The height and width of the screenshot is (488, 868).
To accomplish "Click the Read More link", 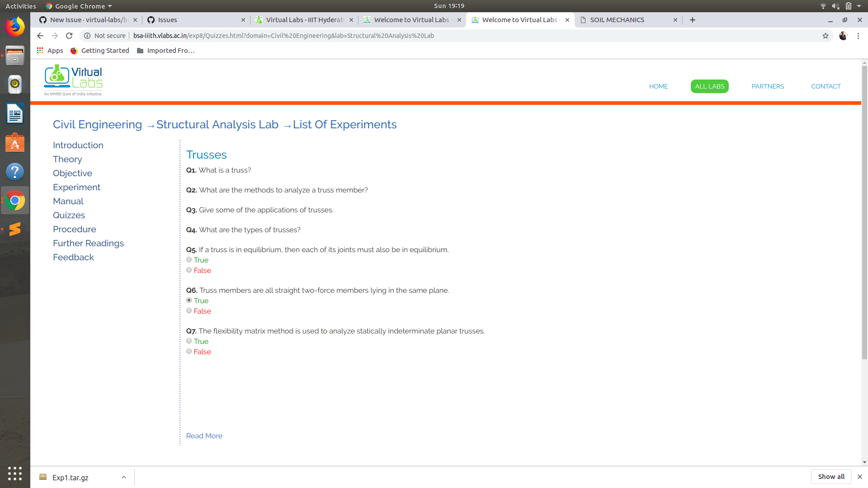I will (204, 436).
